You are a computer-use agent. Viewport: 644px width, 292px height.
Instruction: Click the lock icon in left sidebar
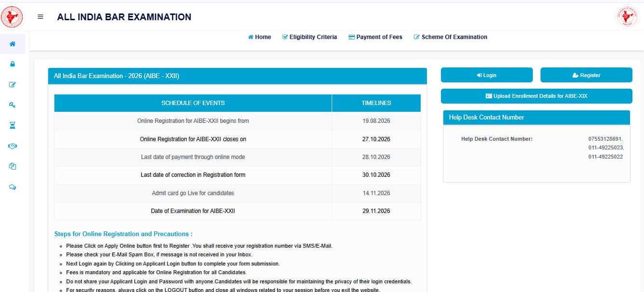13,64
